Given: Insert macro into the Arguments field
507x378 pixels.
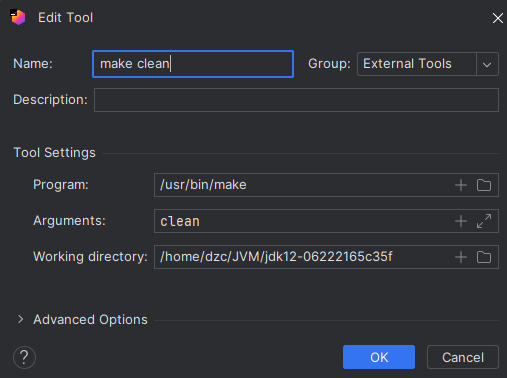Looking at the screenshot, I should coord(461,221).
